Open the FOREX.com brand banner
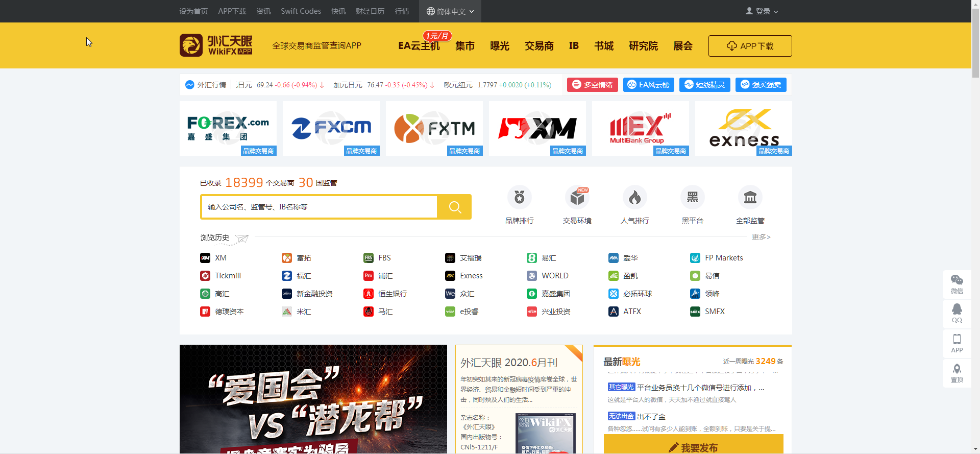Screen dimensions: 980x454 click(x=228, y=128)
